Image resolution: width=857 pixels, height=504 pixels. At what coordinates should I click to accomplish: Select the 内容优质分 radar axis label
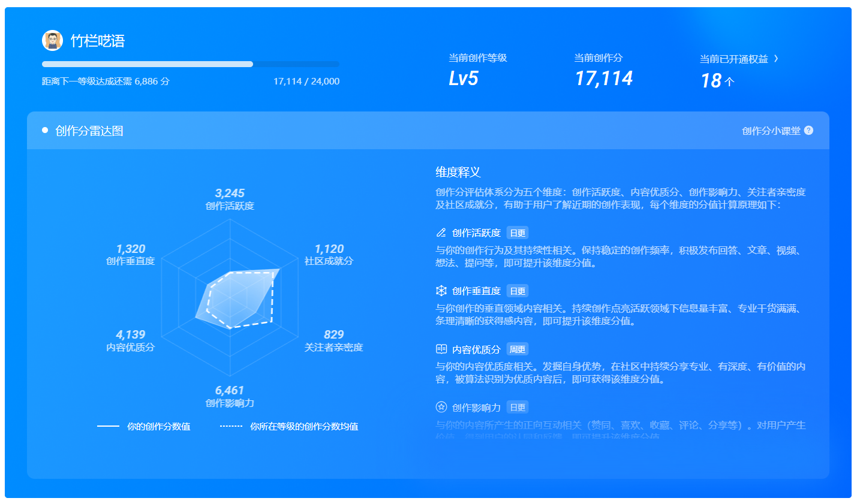[130, 347]
